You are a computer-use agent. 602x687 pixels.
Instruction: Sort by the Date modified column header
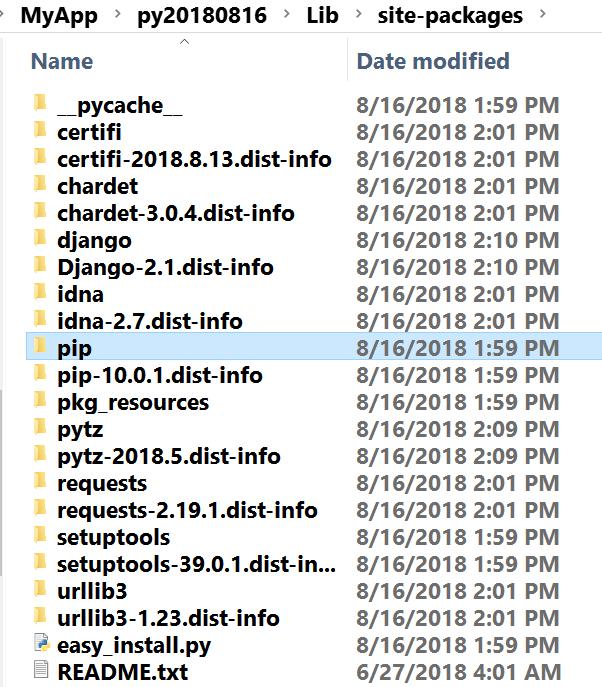tap(433, 61)
